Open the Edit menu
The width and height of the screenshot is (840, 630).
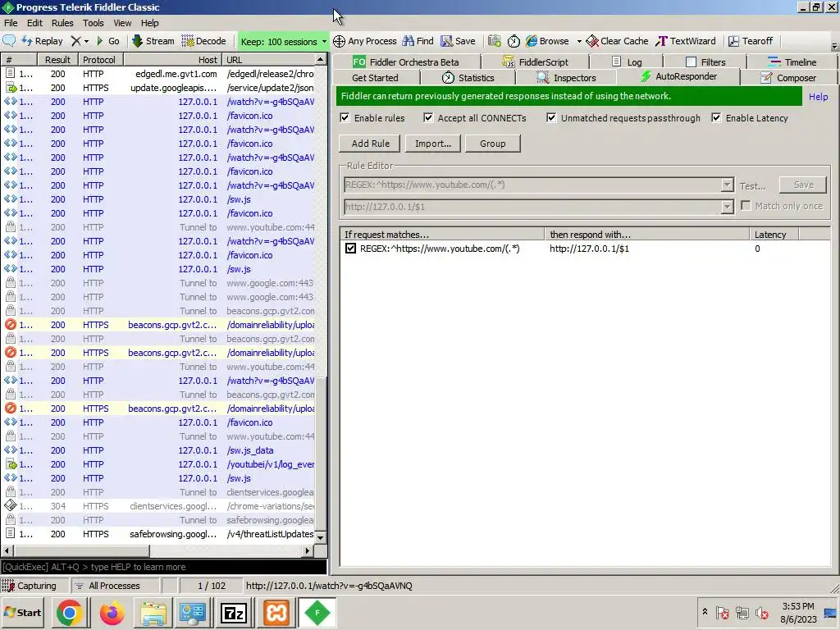point(34,23)
